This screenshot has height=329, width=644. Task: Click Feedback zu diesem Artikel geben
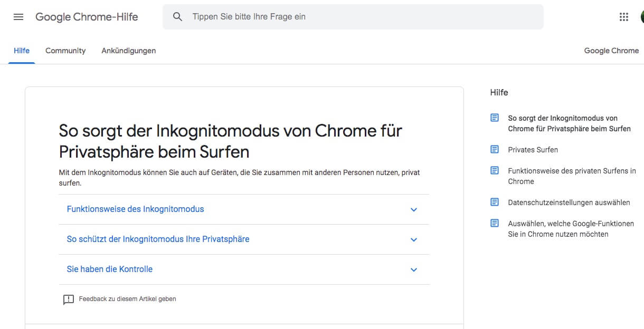(x=127, y=299)
